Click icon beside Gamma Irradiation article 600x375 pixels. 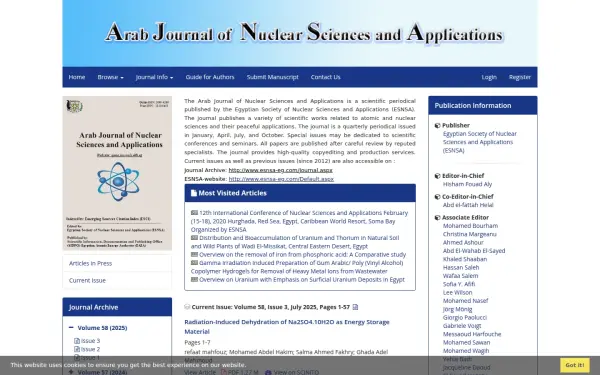[194, 263]
